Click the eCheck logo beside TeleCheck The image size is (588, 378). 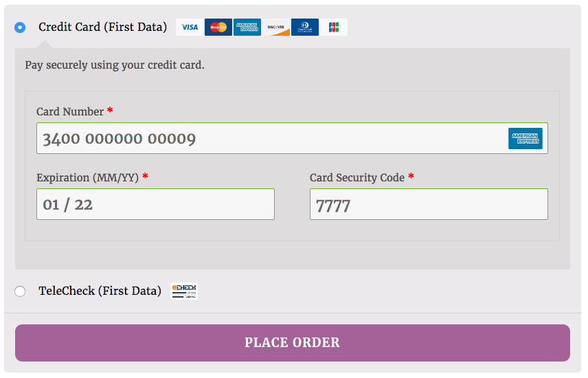(184, 291)
